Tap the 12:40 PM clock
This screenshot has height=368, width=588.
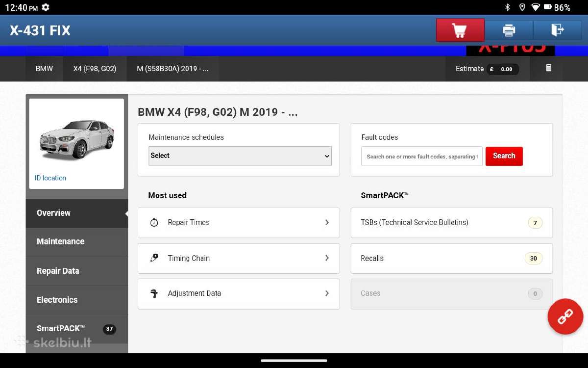(21, 7)
